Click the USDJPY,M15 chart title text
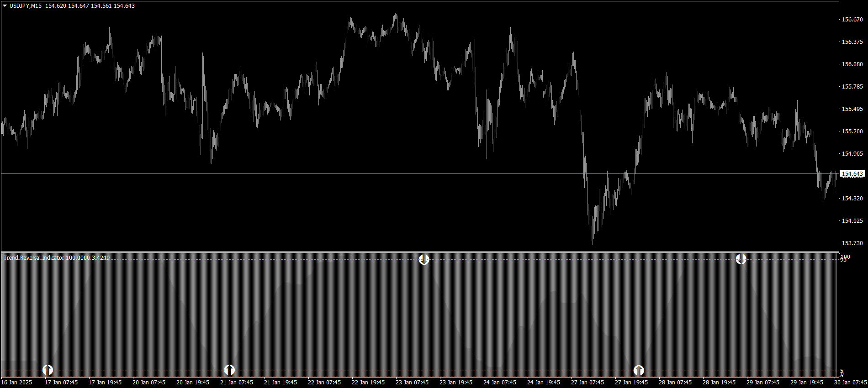Screen dimensions: 868x388 coord(25,6)
